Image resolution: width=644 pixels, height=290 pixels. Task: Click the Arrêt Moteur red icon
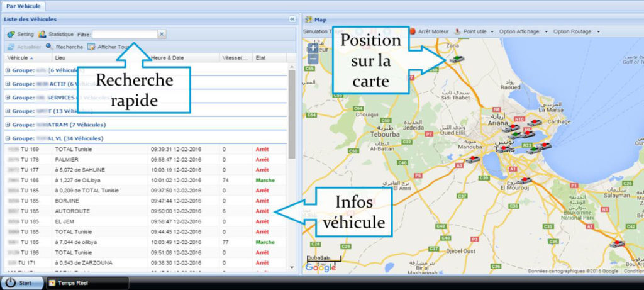(x=413, y=31)
